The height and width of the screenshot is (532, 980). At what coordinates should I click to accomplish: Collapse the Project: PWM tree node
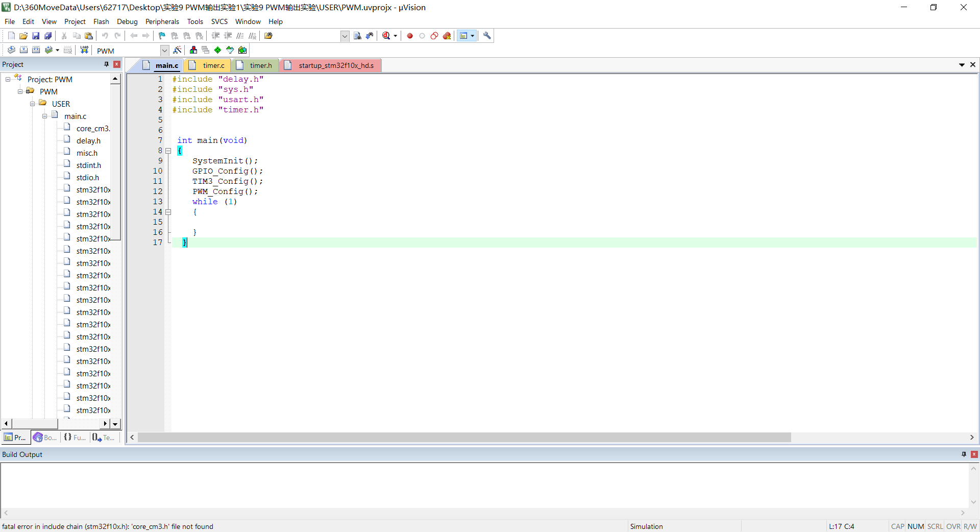(8, 79)
